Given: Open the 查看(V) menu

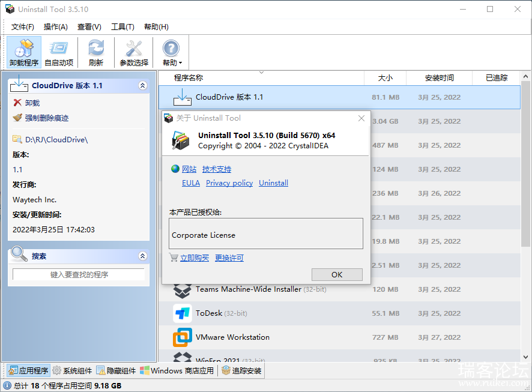Looking at the screenshot, I should (89, 27).
